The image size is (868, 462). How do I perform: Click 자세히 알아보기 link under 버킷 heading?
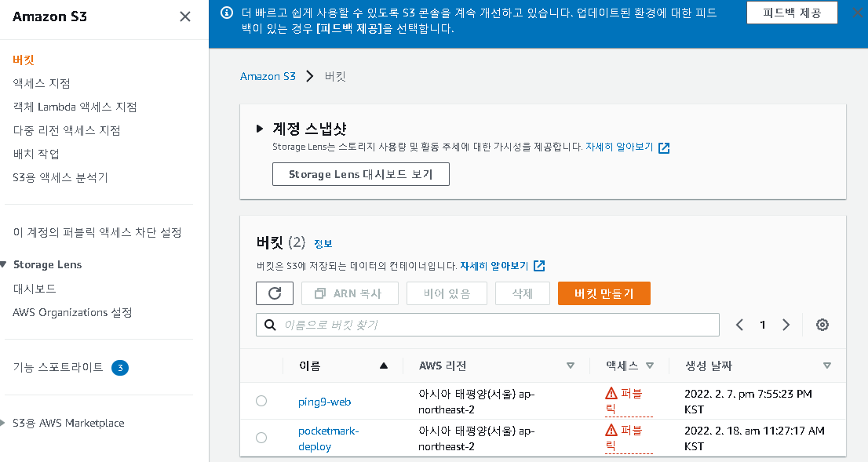[494, 266]
